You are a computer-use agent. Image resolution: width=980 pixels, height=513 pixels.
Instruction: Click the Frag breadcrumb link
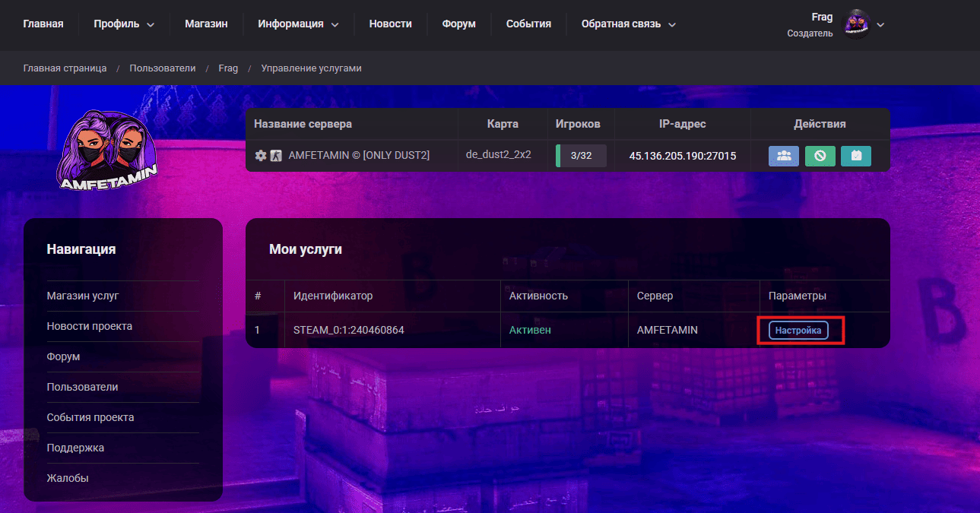point(228,68)
